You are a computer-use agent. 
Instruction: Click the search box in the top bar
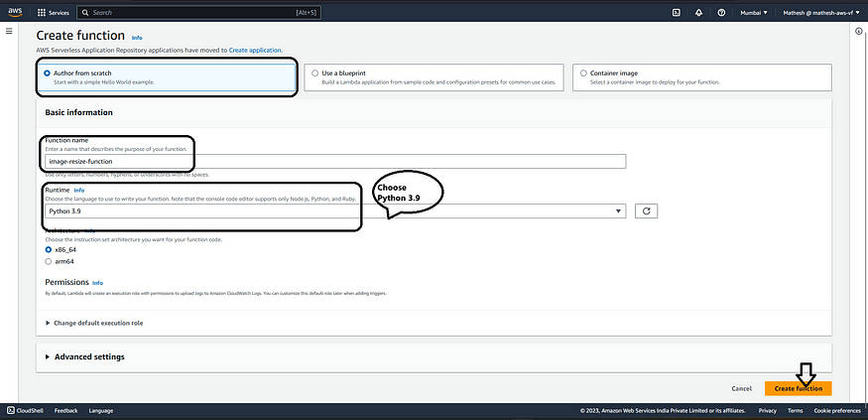pyautogui.click(x=198, y=12)
